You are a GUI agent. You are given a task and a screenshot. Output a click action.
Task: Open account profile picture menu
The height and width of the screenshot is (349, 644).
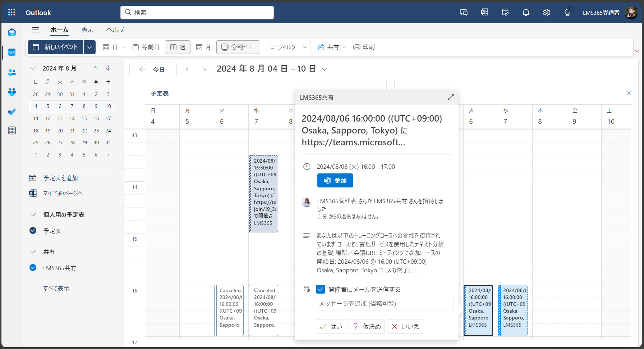pos(631,13)
